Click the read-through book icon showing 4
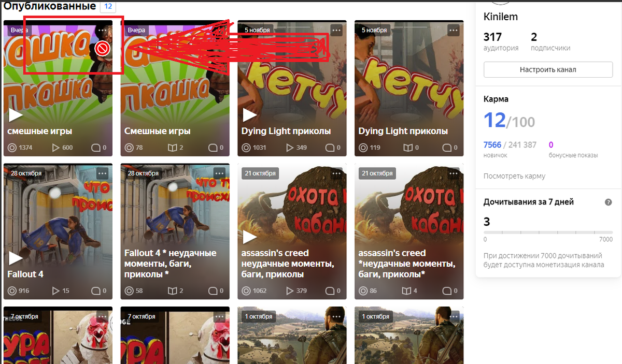Viewport: 622px width, 364px height. point(407,291)
